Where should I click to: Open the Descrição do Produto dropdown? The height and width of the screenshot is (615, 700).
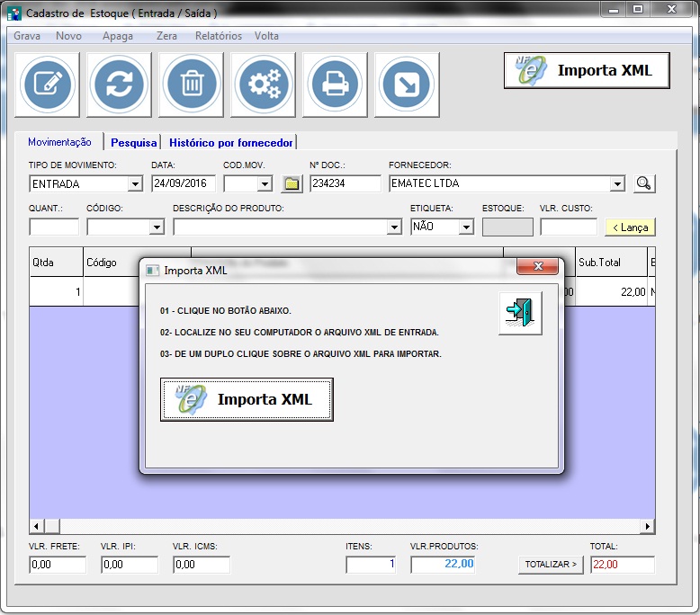(x=393, y=227)
